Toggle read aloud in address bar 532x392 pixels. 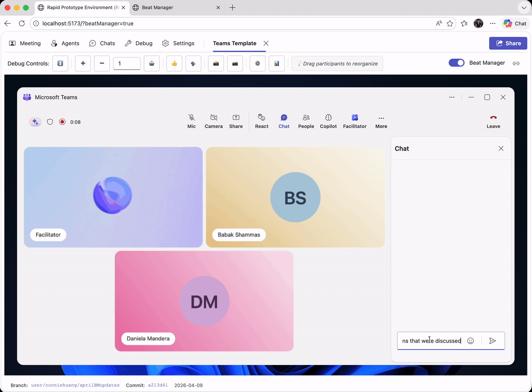pos(439,24)
